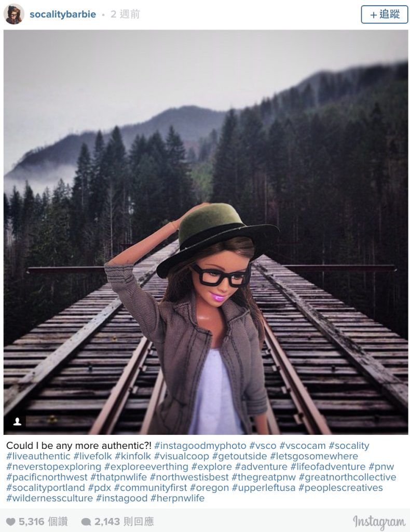Viewport: 410px width, 532px height.
Task: Open the socalitybarbie username link
Action: [63, 14]
